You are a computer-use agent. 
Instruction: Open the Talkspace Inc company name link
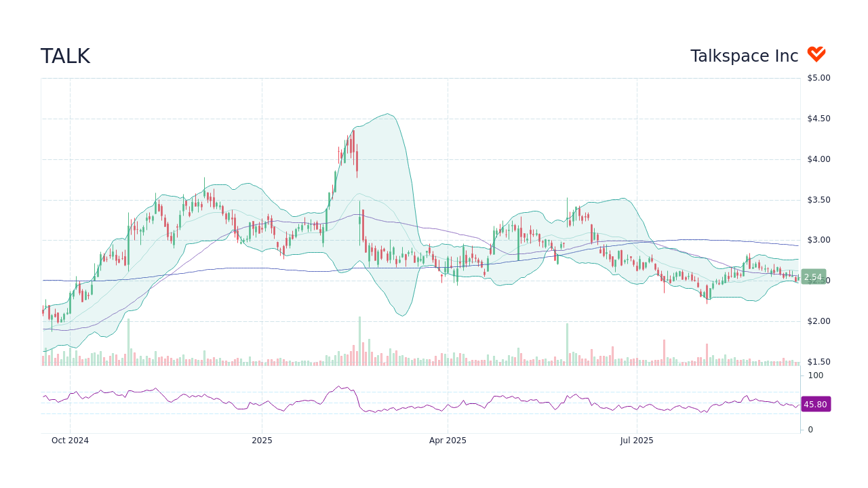(744, 56)
